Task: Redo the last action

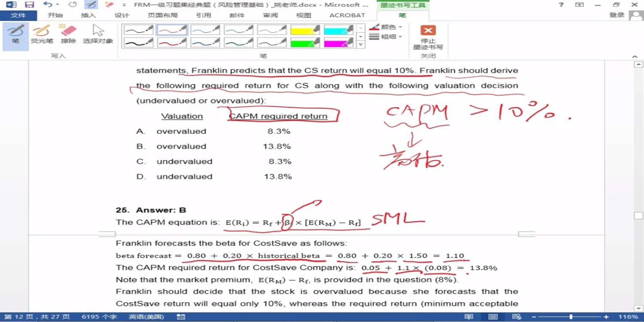Action: 73,5
